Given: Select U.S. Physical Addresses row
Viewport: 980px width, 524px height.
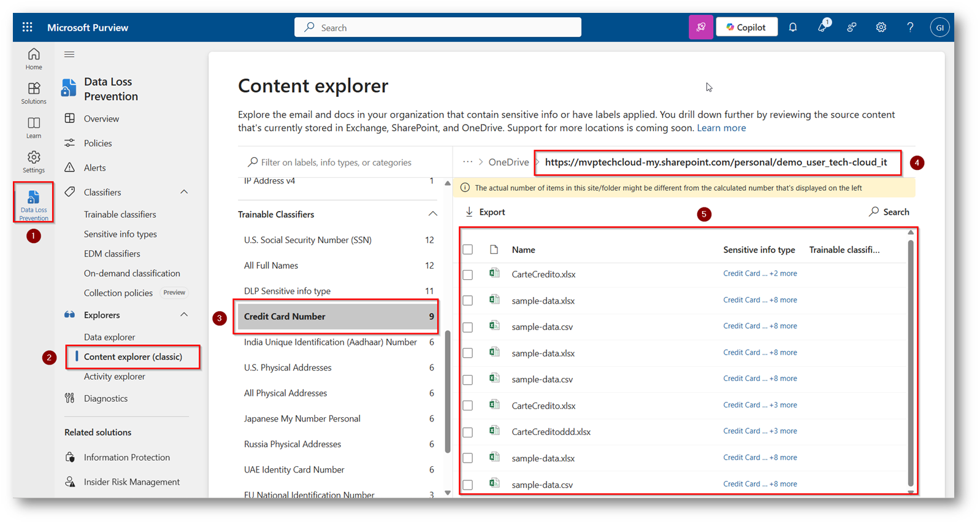Looking at the screenshot, I should point(338,368).
